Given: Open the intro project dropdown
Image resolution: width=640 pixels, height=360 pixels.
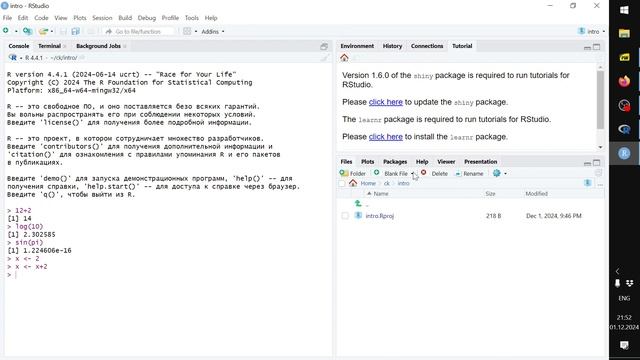Looking at the screenshot, I should point(592,31).
